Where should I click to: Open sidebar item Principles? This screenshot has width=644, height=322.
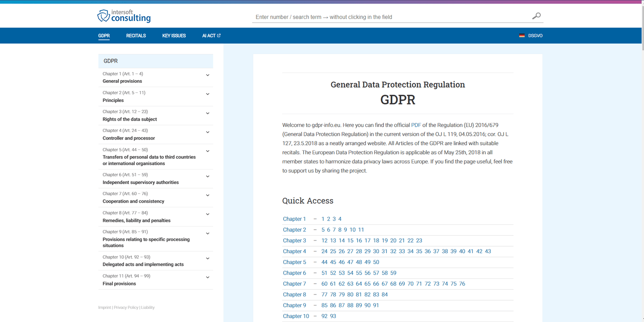(113, 100)
